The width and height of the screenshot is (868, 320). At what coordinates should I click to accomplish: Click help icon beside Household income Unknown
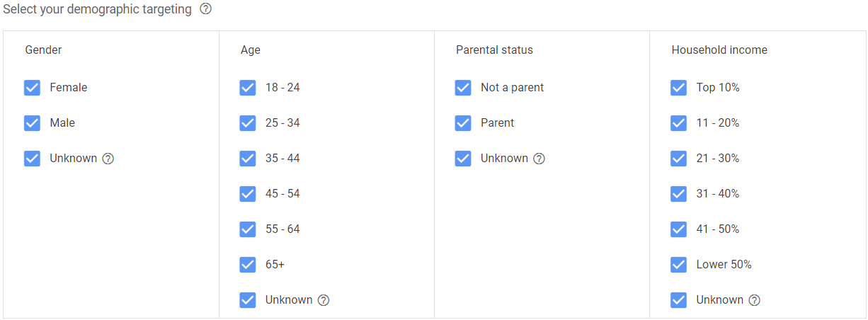tap(755, 300)
